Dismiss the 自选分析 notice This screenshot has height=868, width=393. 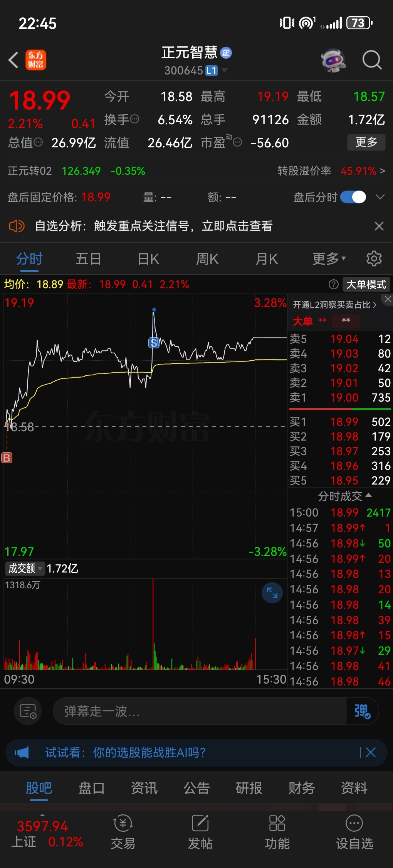coord(379,226)
